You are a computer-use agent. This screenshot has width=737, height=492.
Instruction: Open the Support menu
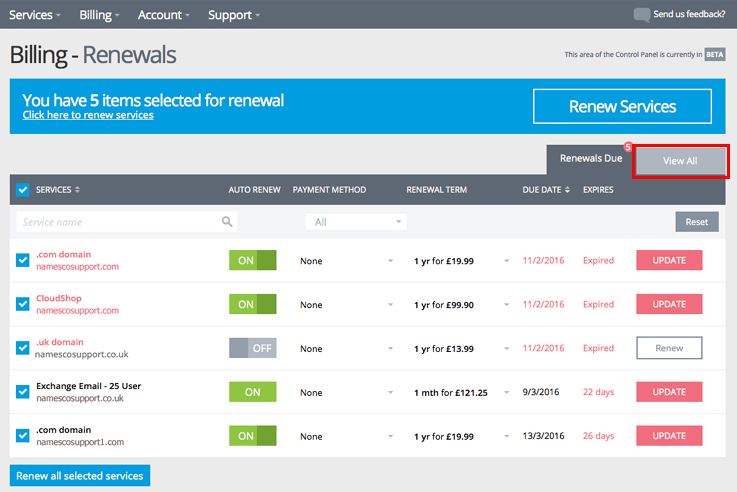[234, 15]
